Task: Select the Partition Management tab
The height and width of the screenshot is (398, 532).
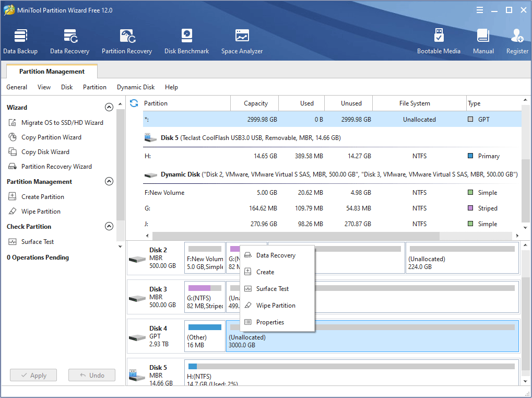Action: coord(52,71)
